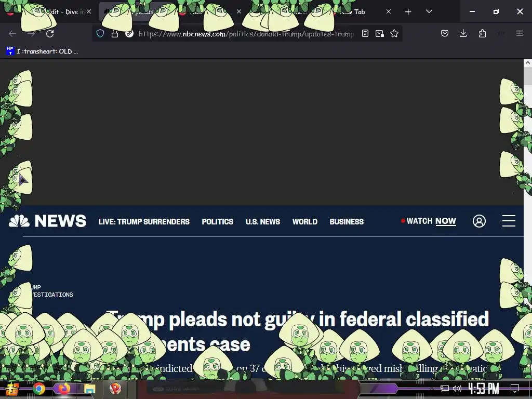Open picture-in-picture icon in address bar
Viewport: 532px width, 399px height.
[x=380, y=33]
